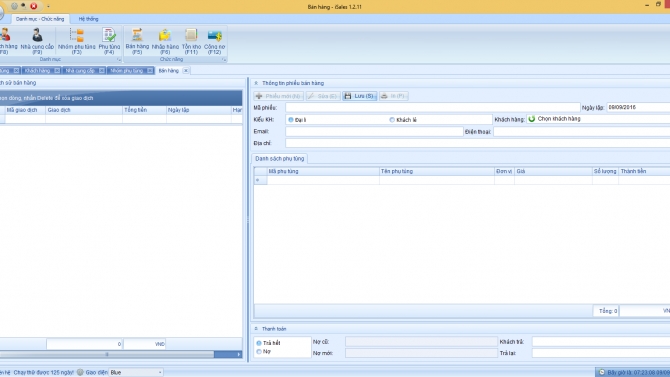
Task: Sort history by Ngày lập column
Action: point(199,110)
